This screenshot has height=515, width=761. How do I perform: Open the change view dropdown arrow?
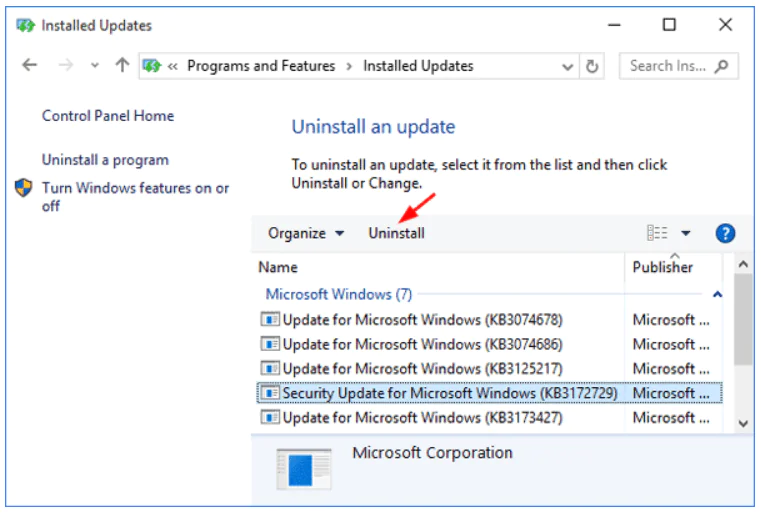(686, 233)
